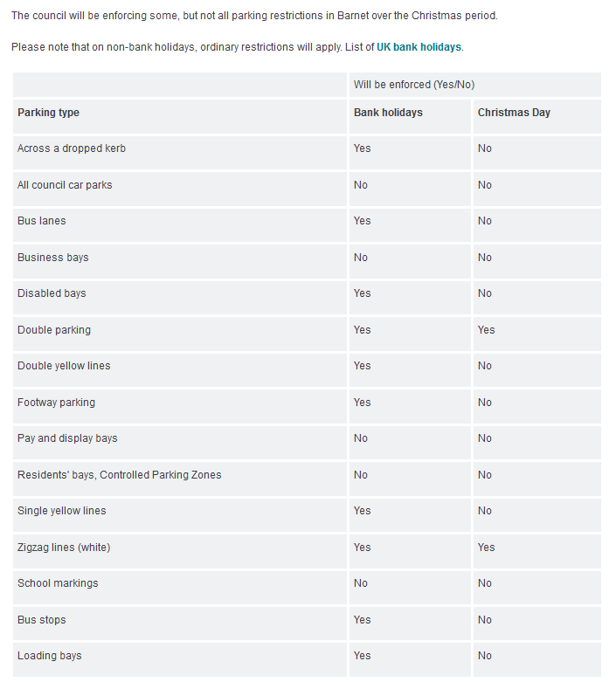Select the Pay and display bays label
This screenshot has width=616, height=682.
67,438
